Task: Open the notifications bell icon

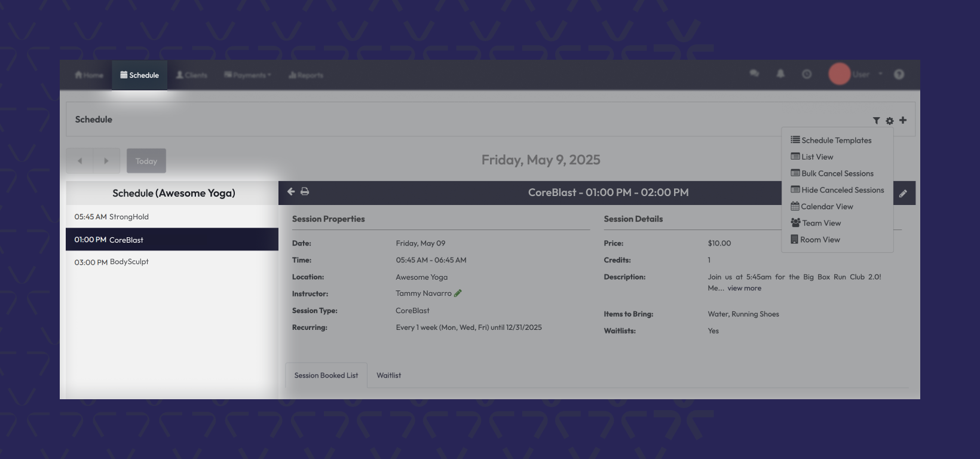Action: tap(780, 74)
